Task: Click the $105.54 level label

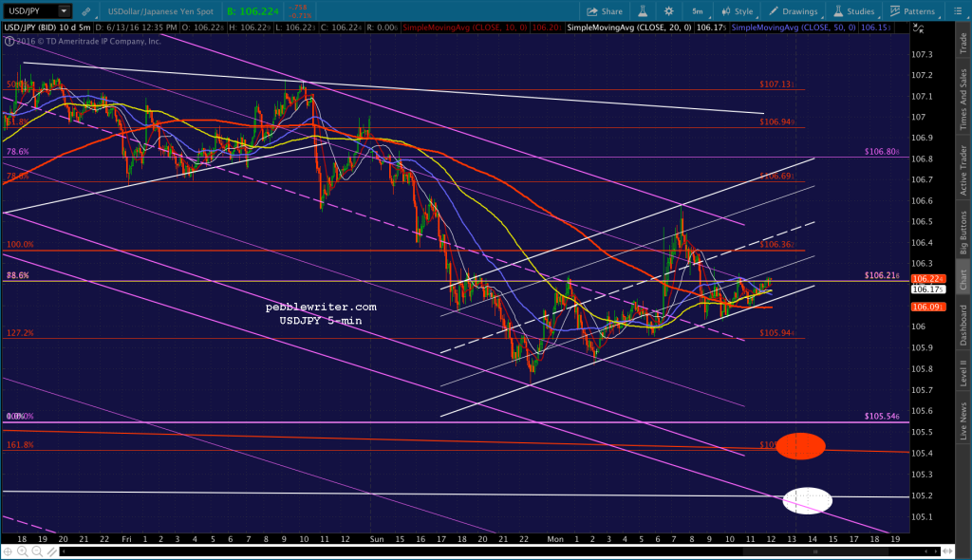Action: coord(882,417)
